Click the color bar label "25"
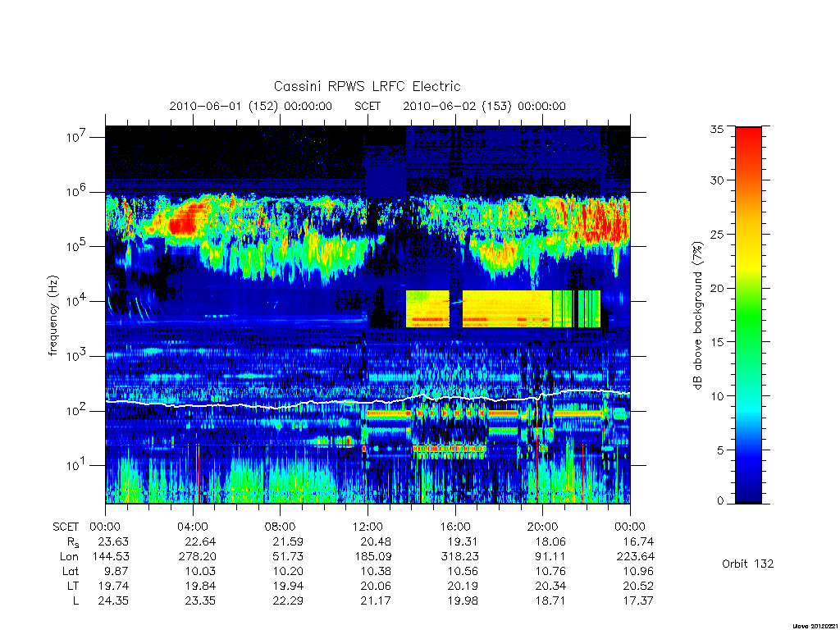Screen dimensions: 840x630 click(x=717, y=235)
